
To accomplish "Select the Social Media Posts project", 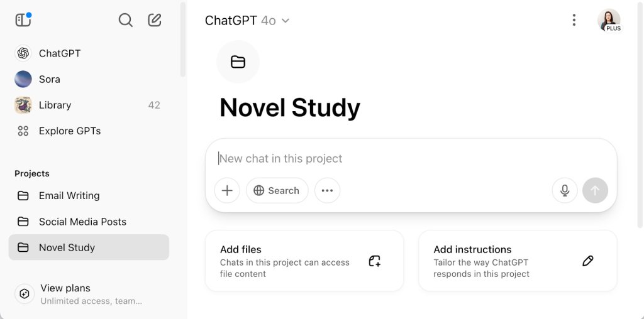I will [82, 222].
